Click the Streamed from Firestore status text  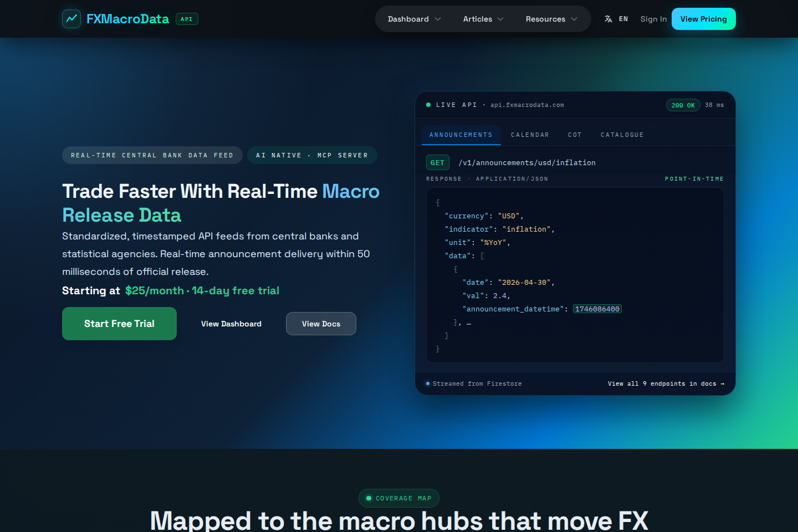tap(477, 383)
